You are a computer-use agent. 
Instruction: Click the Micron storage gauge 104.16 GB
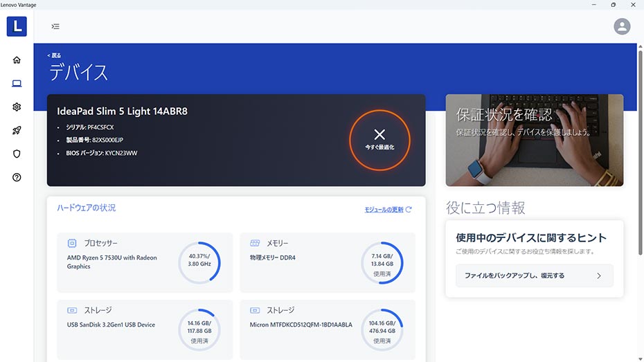[382, 330]
